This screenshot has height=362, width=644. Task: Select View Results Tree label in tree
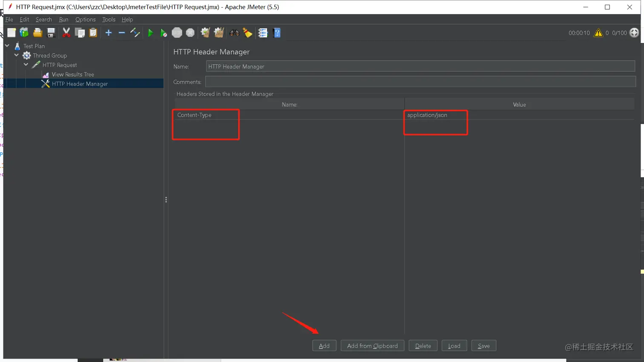pos(73,74)
